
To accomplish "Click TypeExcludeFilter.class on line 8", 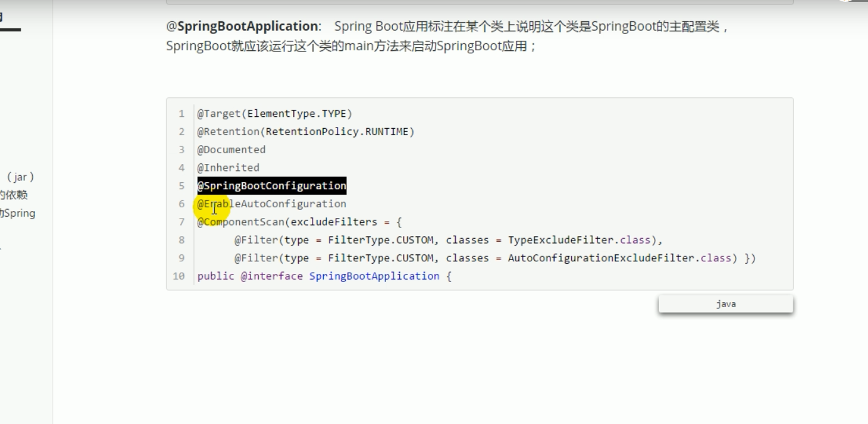I will pyautogui.click(x=579, y=240).
